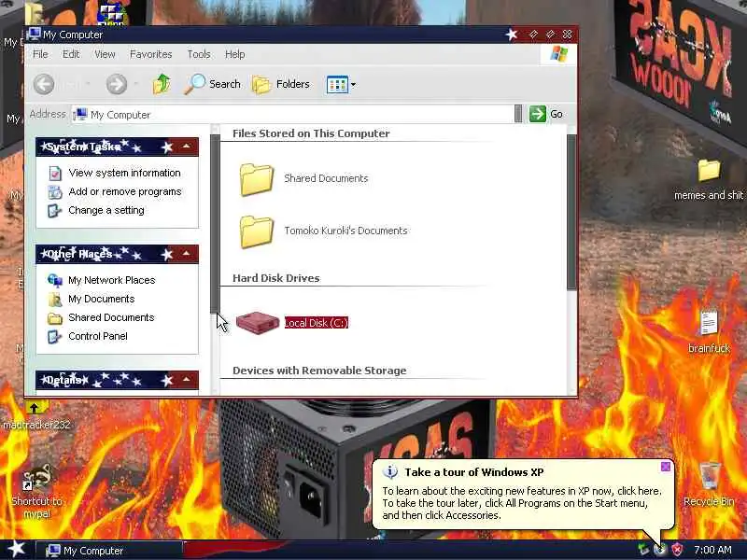Screen dimensions: 747x560
Task: Click the Windows flag logo in menu bar
Action: (x=558, y=54)
